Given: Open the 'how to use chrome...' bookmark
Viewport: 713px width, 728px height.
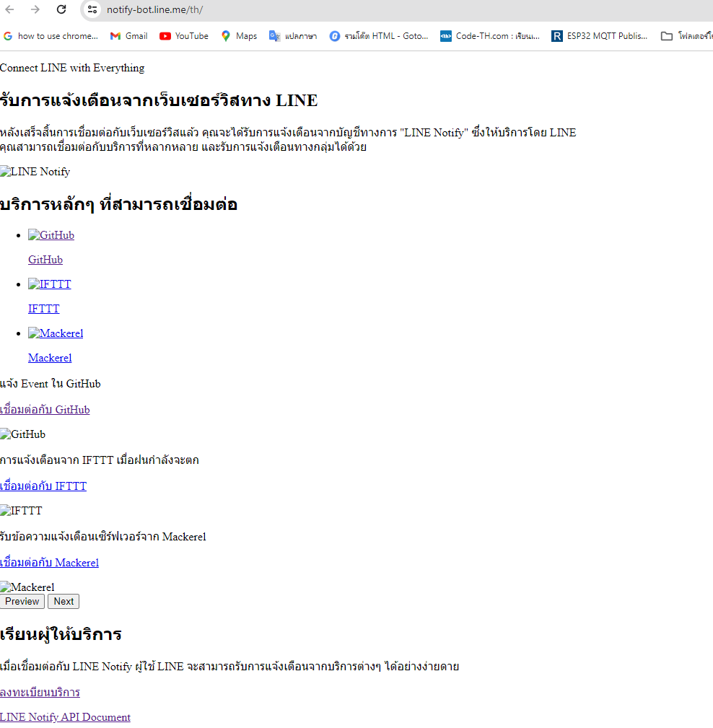Looking at the screenshot, I should (51, 36).
